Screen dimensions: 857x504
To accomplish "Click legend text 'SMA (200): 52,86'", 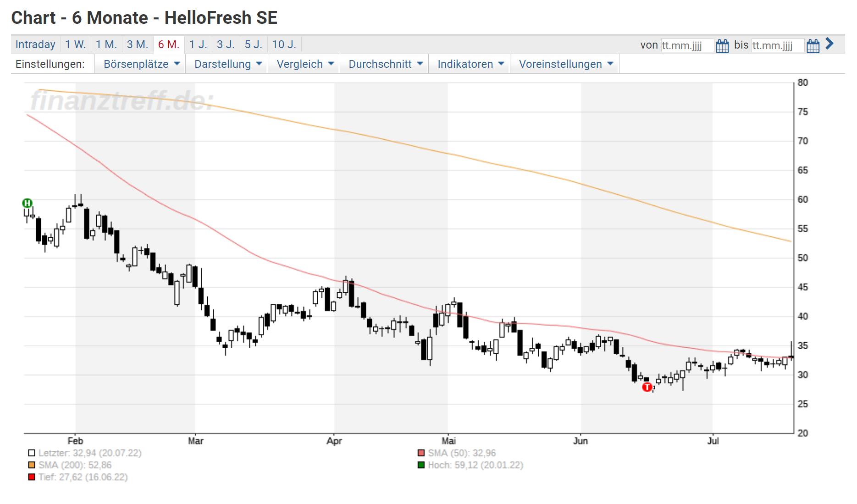I will click(x=75, y=465).
